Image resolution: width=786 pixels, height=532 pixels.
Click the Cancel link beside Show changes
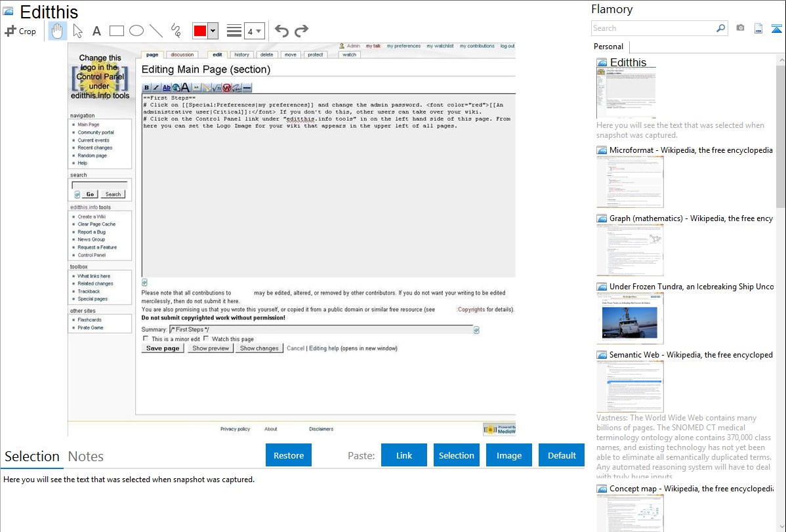pyautogui.click(x=295, y=348)
